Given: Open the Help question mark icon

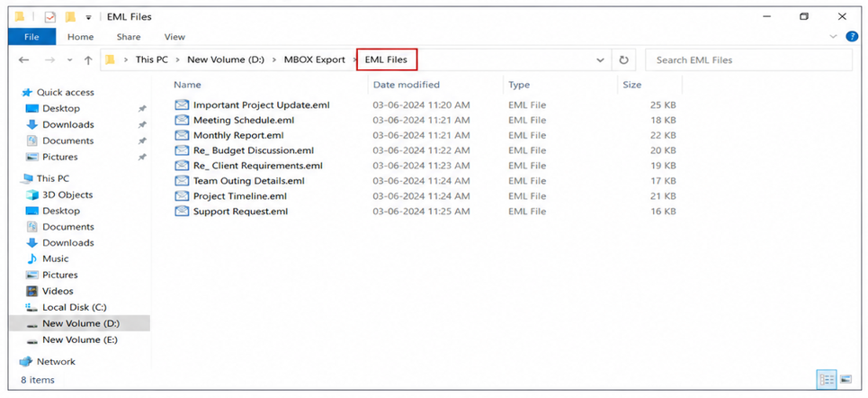Looking at the screenshot, I should pyautogui.click(x=852, y=37).
